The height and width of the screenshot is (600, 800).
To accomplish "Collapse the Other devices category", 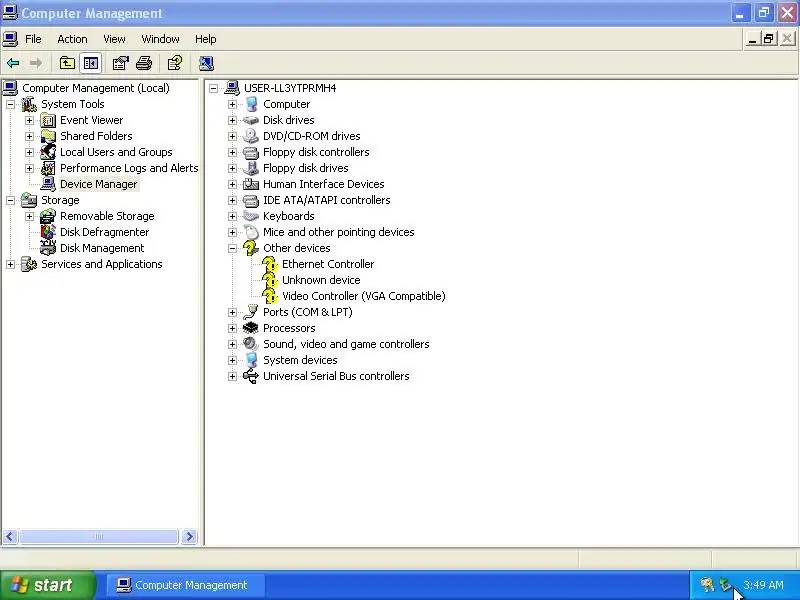I will 232,248.
